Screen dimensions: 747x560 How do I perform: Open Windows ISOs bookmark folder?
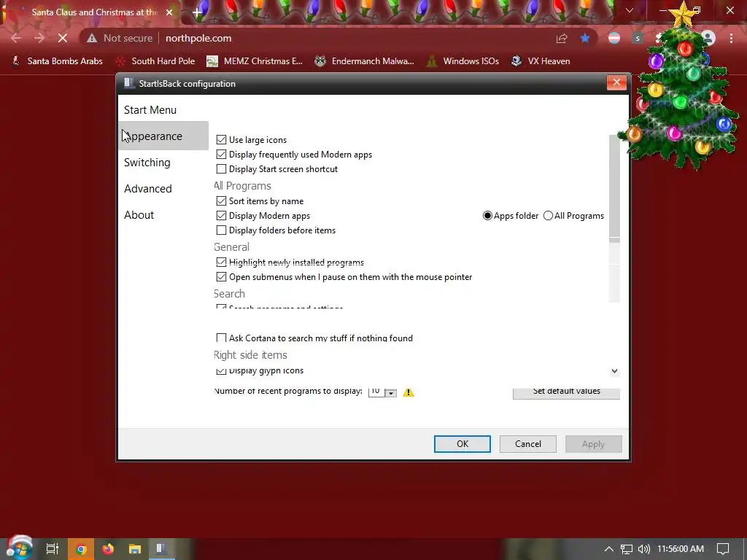462,61
